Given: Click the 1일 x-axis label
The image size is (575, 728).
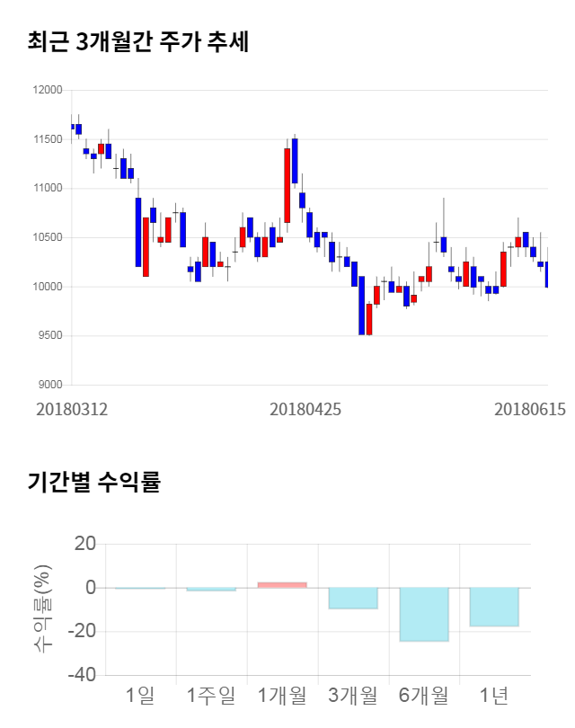Looking at the screenshot, I should click(x=140, y=695).
